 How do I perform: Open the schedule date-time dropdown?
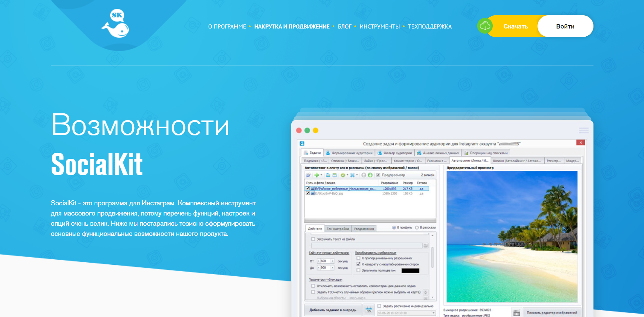pyautogui.click(x=433, y=313)
